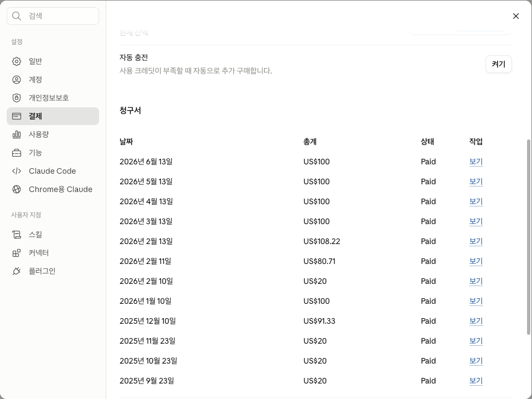
Task: Click the US$108.22 total amount
Action: coord(322,242)
